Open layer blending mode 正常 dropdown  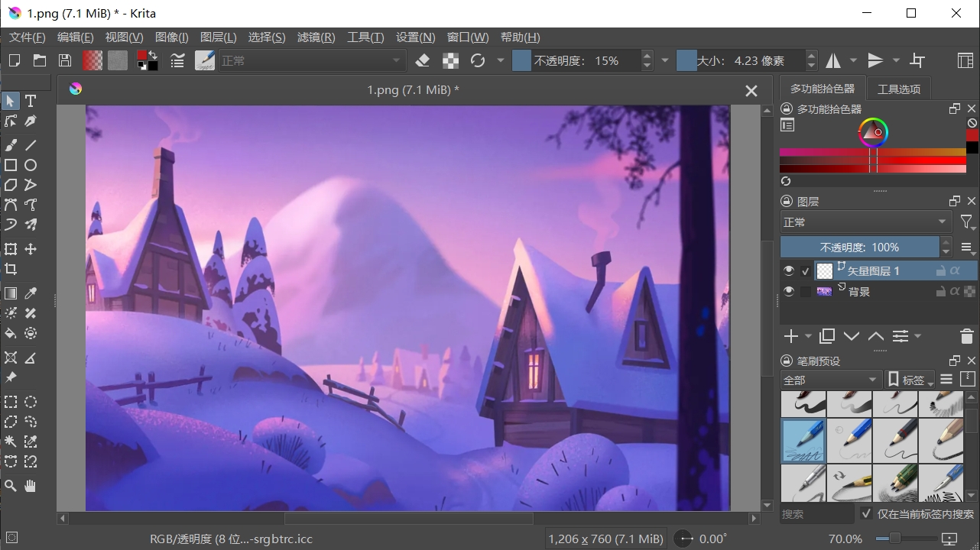866,222
